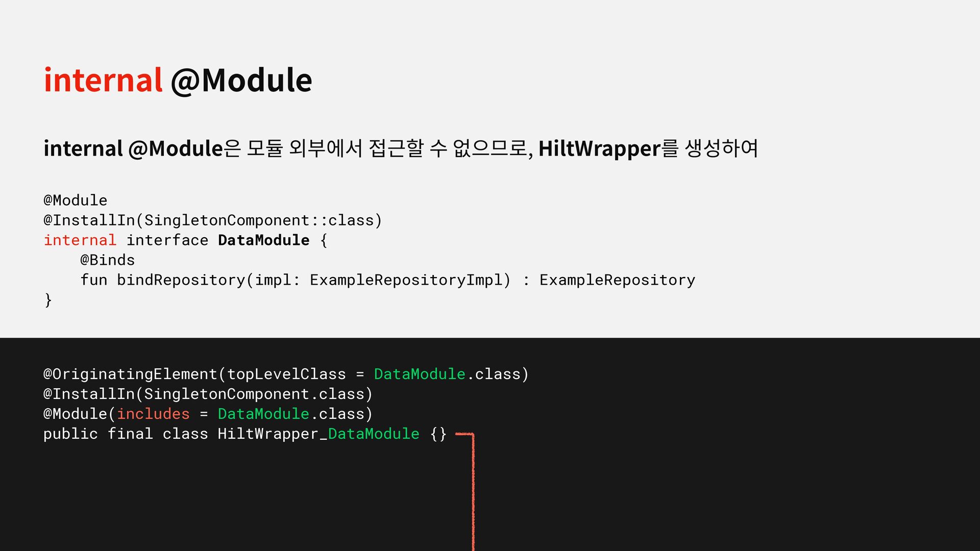Click the 'HiltWrapper_' class name prefix

click(x=272, y=434)
